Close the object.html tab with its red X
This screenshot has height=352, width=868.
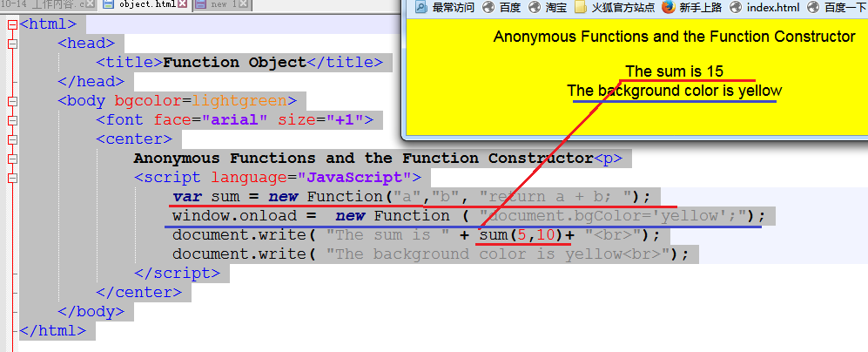click(183, 5)
